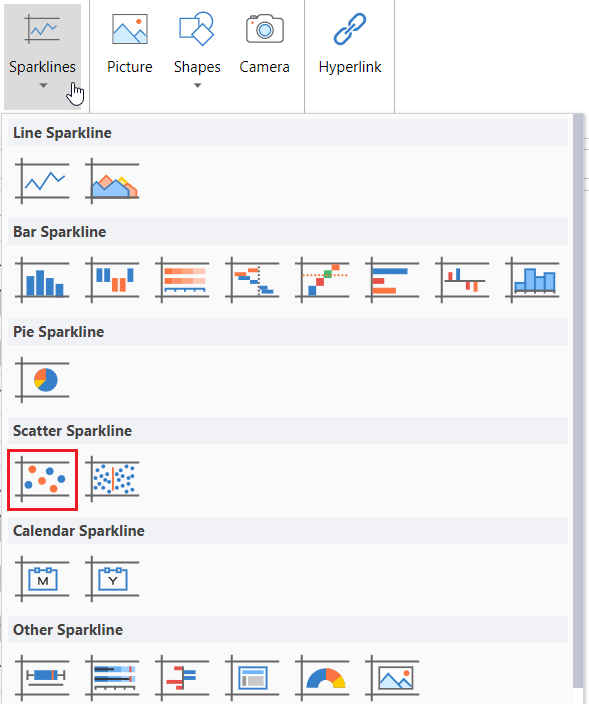589x704 pixels.
Task: Expand the Shapes dropdown
Action: pos(197,49)
